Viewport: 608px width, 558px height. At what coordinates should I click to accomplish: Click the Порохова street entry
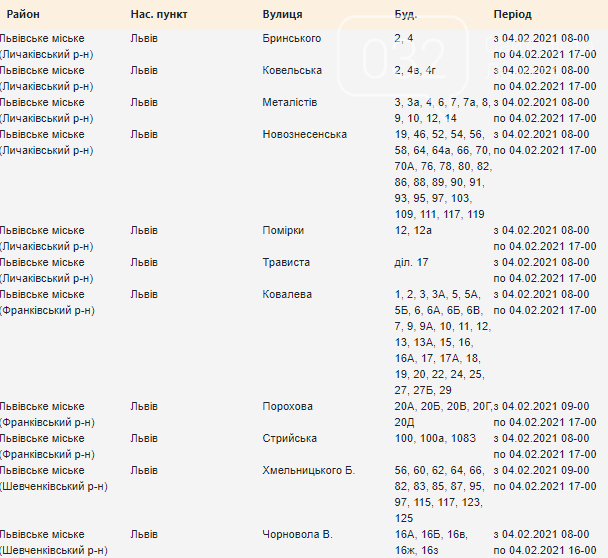287,406
